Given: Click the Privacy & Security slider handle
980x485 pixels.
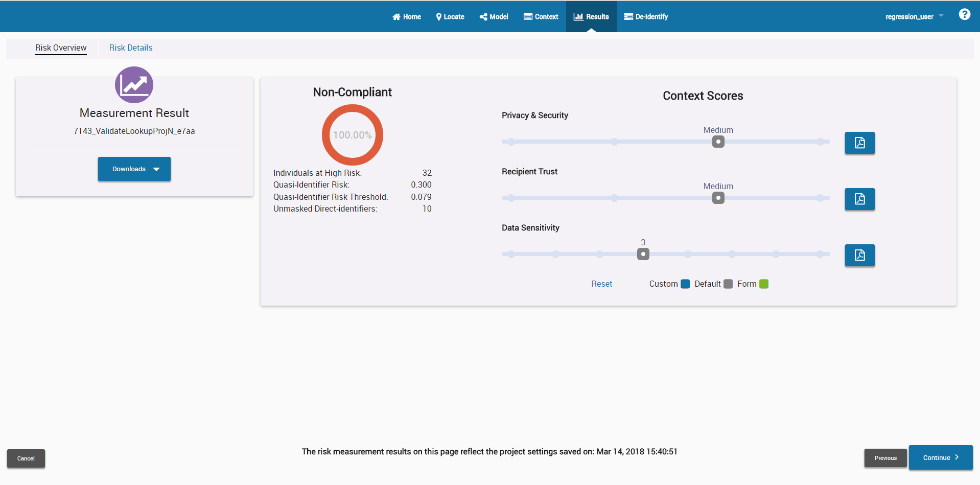Looking at the screenshot, I should click(718, 142).
